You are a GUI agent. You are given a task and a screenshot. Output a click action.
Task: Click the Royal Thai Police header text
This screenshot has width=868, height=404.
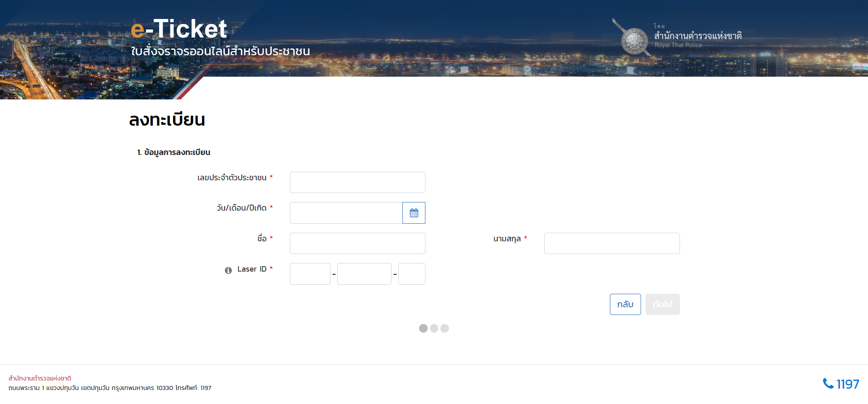click(x=678, y=45)
